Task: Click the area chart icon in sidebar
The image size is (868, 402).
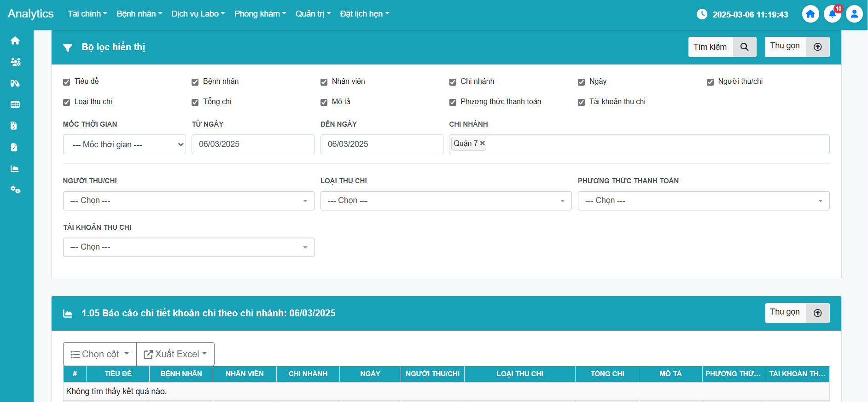Action: (15, 169)
